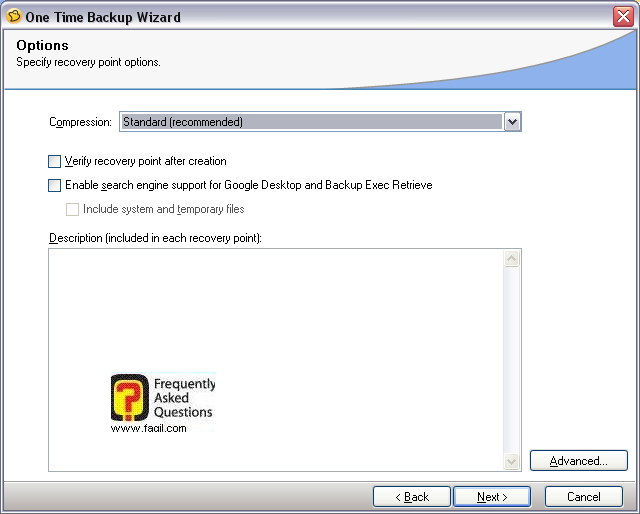This screenshot has width=640, height=514.
Task: Close the One Time Backup Wizard window
Action: (624, 17)
